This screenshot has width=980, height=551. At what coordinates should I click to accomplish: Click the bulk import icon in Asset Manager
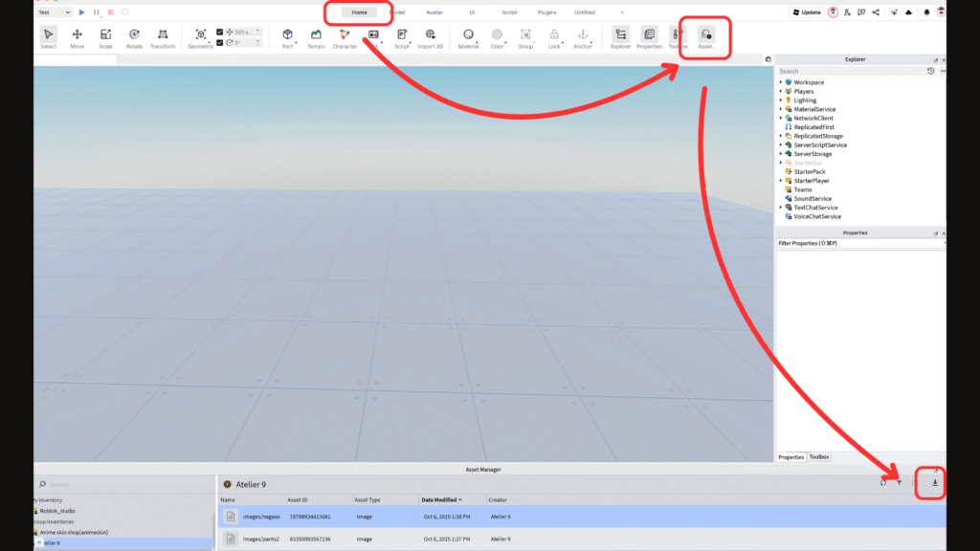pyautogui.click(x=935, y=483)
